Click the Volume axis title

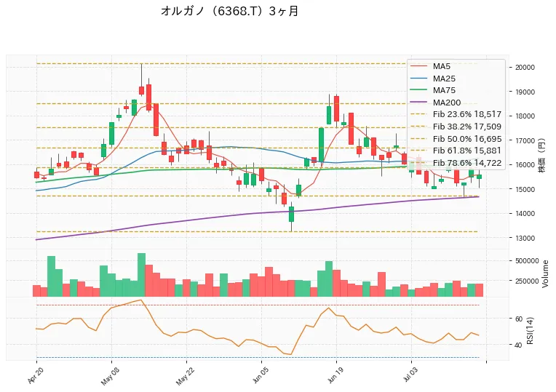tap(545, 273)
